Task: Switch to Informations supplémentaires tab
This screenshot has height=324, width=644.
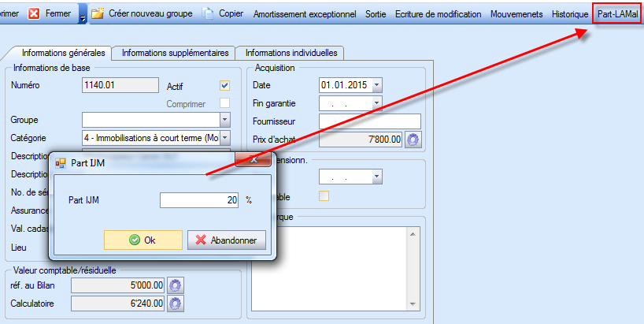Action: click(x=175, y=53)
